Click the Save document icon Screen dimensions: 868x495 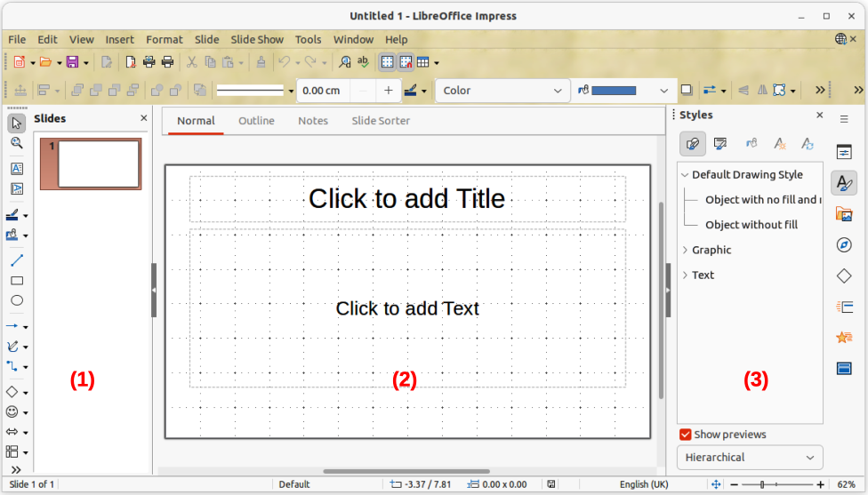pos(73,62)
